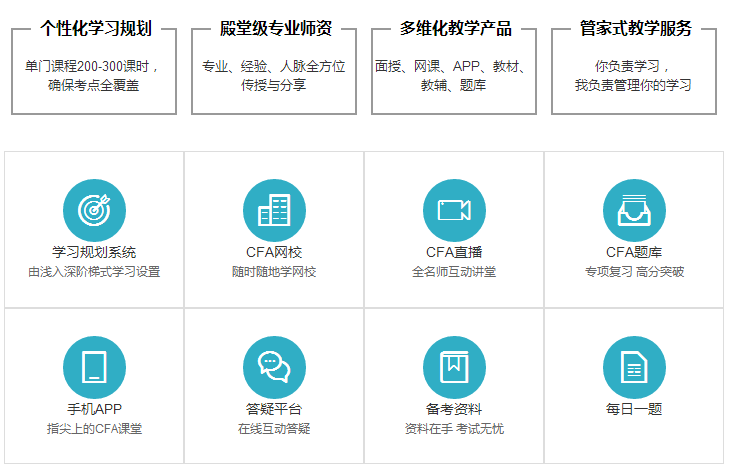729x464 pixels.
Task: Open the CFA网校 building icon
Action: [x=274, y=210]
